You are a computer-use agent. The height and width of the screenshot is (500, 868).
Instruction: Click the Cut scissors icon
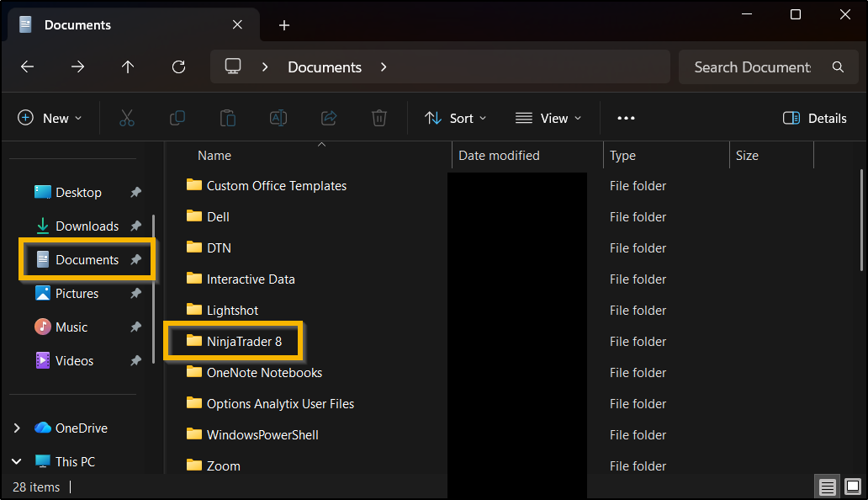click(127, 118)
